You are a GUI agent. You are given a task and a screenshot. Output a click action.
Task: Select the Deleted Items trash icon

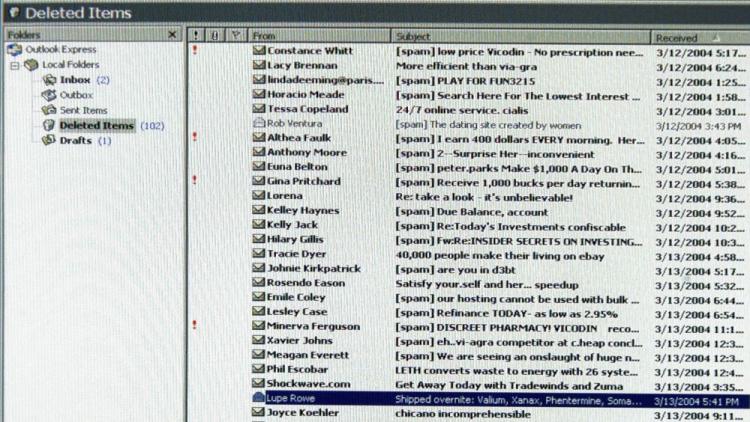[x=50, y=126]
